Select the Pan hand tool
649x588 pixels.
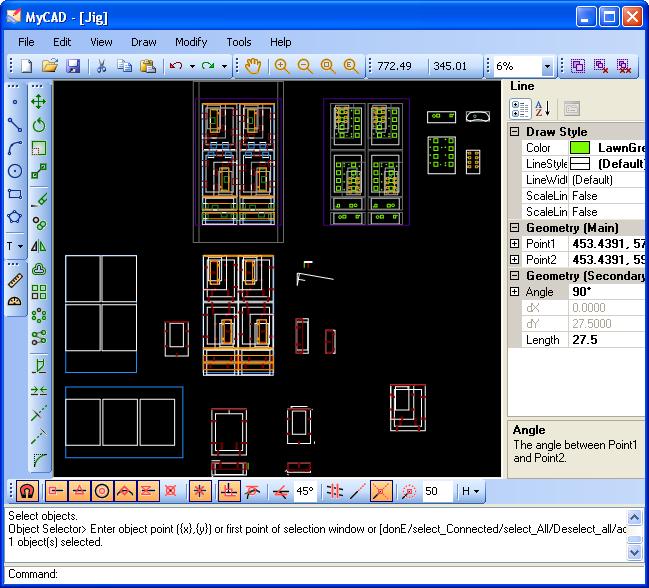point(253,66)
